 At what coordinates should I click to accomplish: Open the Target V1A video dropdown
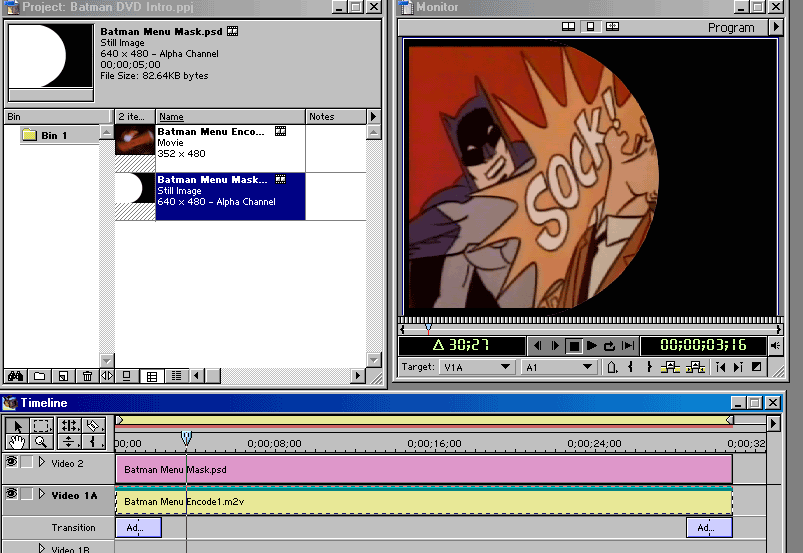tap(476, 367)
